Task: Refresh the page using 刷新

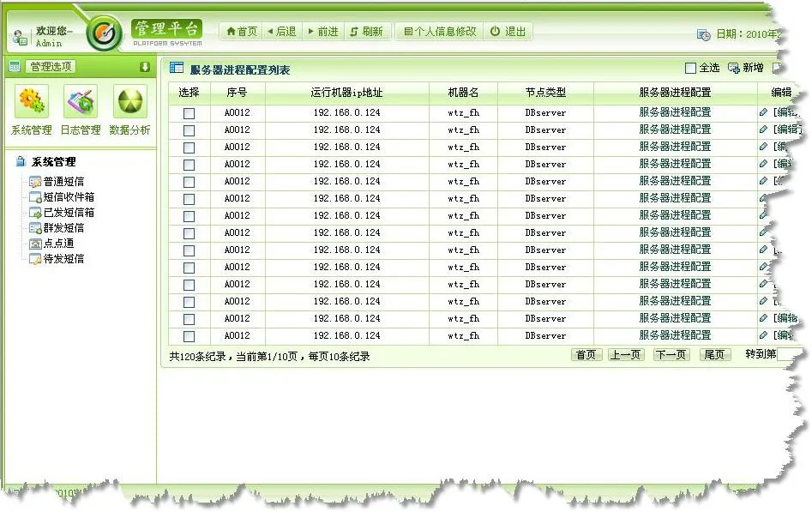Action: [x=367, y=32]
